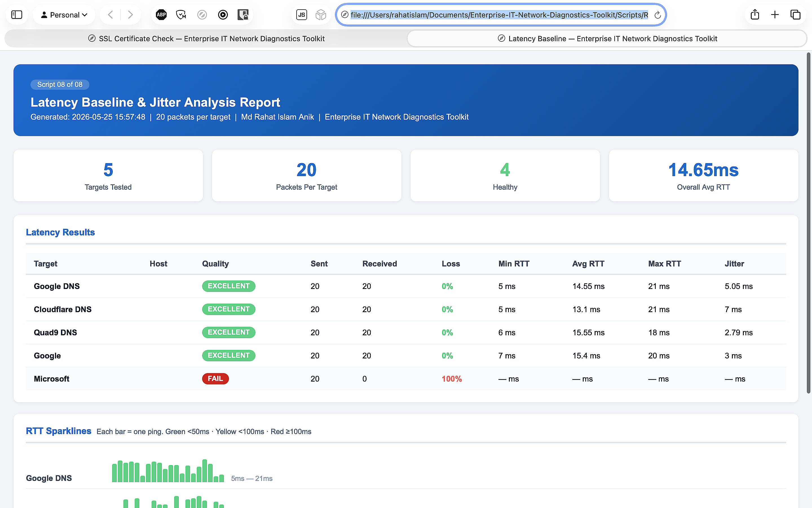The width and height of the screenshot is (812, 508).
Task: Click the 100% loss value
Action: (x=452, y=379)
